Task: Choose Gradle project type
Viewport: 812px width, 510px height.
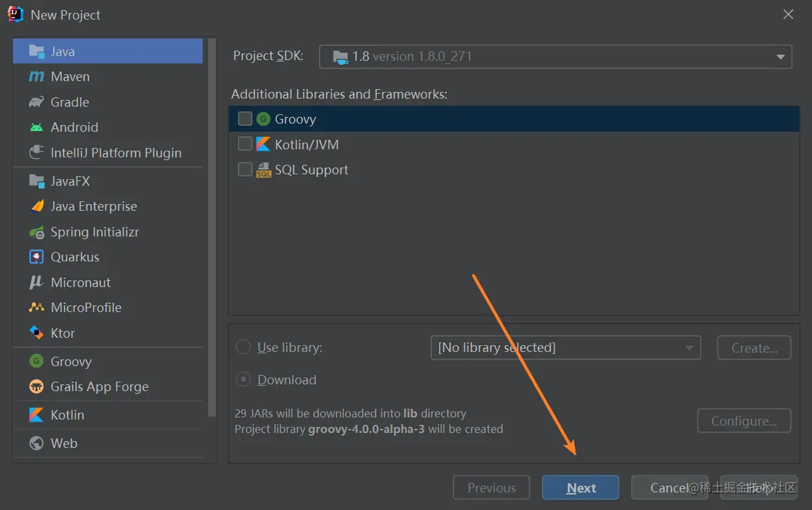Action: tap(107, 102)
